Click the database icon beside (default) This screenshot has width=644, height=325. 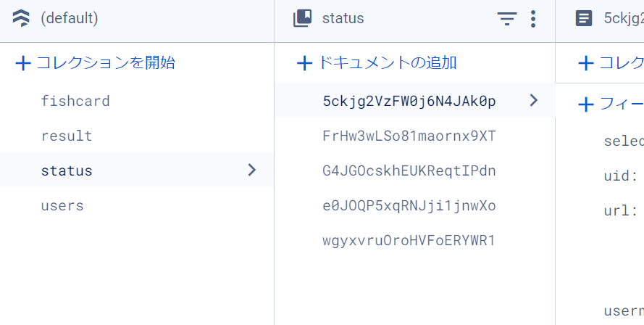[22, 19]
